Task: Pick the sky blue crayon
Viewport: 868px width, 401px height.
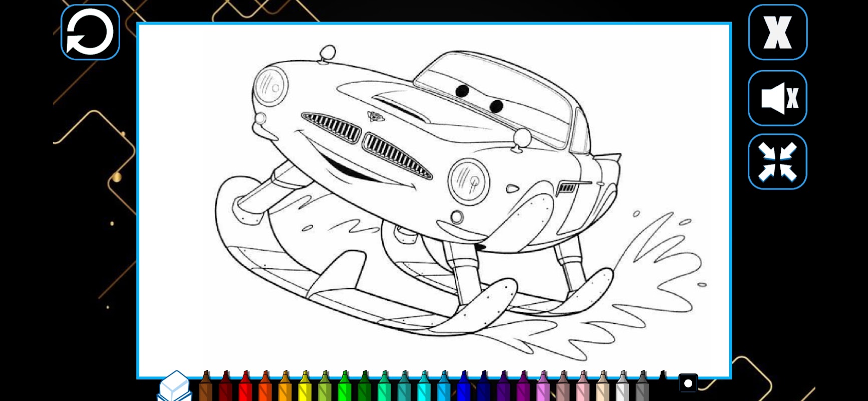Action: coord(444,386)
